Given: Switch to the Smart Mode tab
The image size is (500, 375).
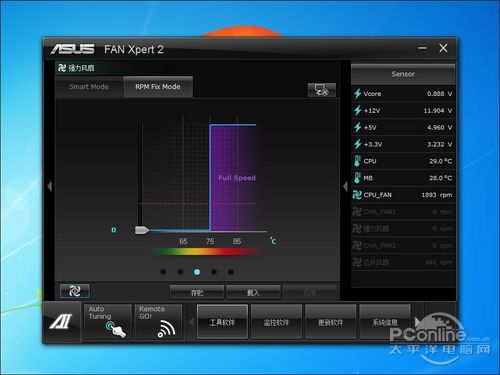Looking at the screenshot, I should coord(89,87).
